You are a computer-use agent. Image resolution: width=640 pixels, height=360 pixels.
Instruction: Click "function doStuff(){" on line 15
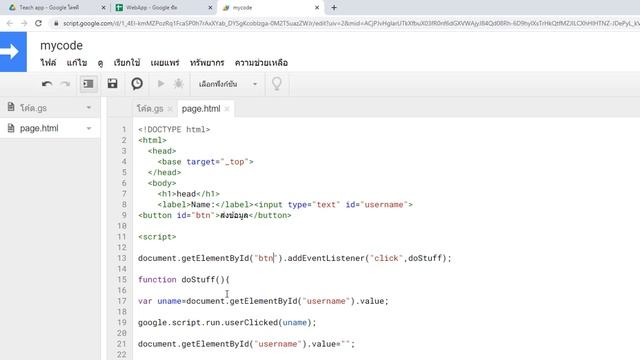(184, 280)
